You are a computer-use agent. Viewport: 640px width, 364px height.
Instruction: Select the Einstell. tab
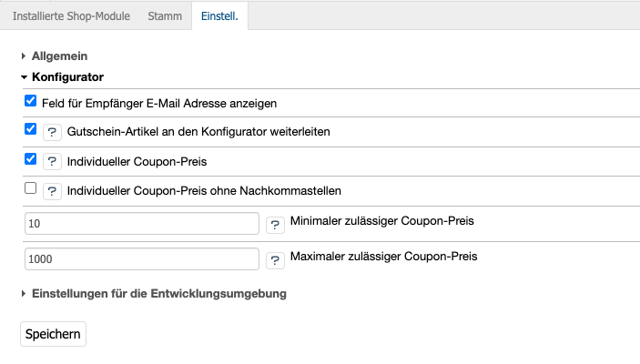click(x=218, y=16)
